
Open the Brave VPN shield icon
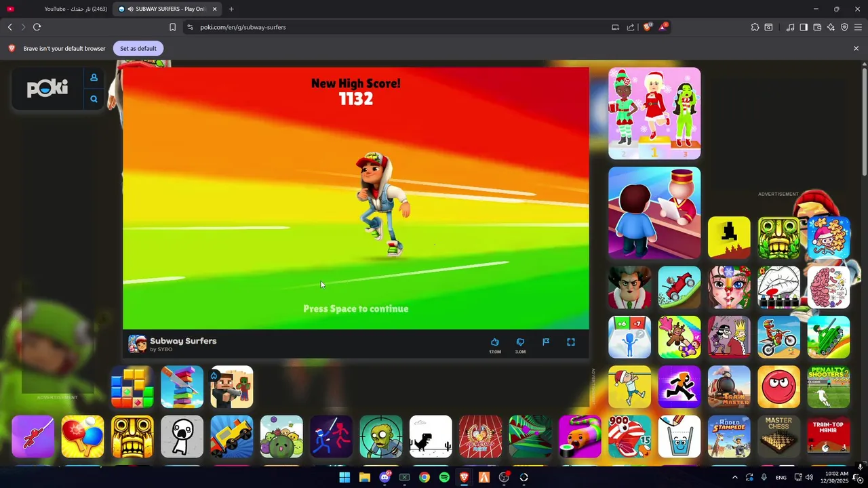pyautogui.click(x=844, y=27)
